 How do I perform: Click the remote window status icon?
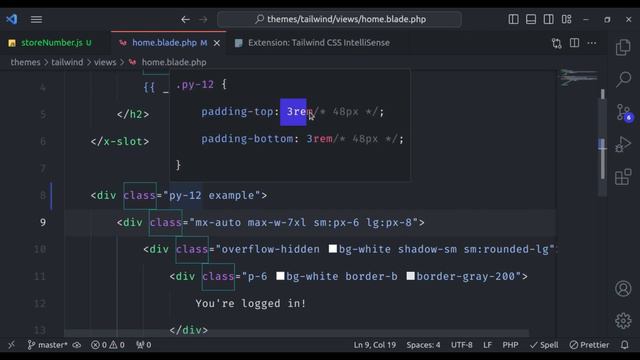click(x=11, y=345)
